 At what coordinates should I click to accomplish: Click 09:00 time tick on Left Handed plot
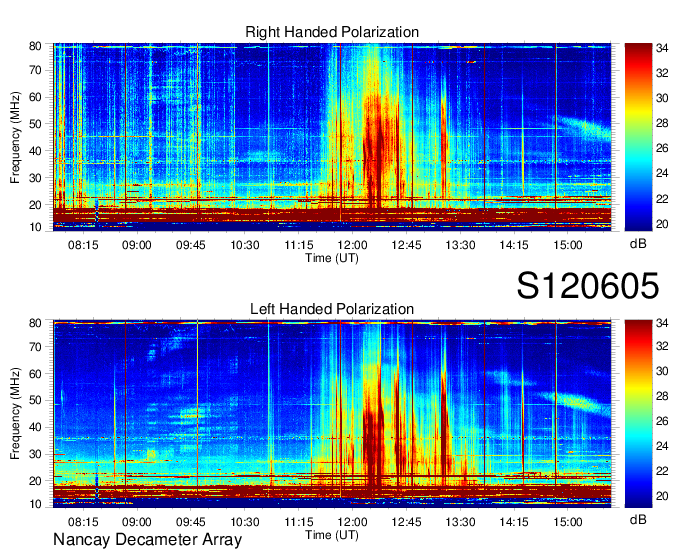tap(137, 522)
